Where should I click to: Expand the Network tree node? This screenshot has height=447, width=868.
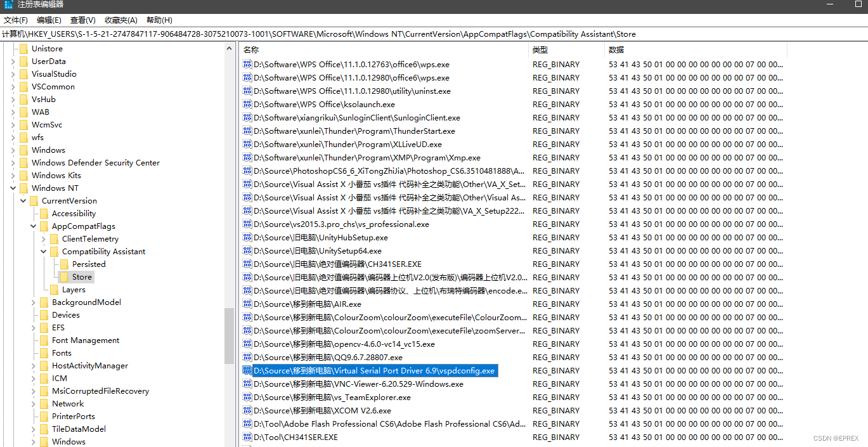(34, 404)
